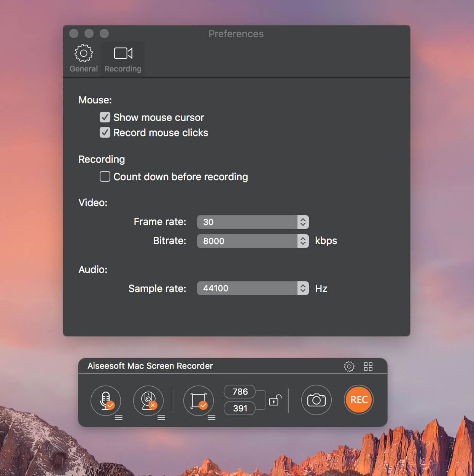Take a screenshot with the camera icon

317,400
